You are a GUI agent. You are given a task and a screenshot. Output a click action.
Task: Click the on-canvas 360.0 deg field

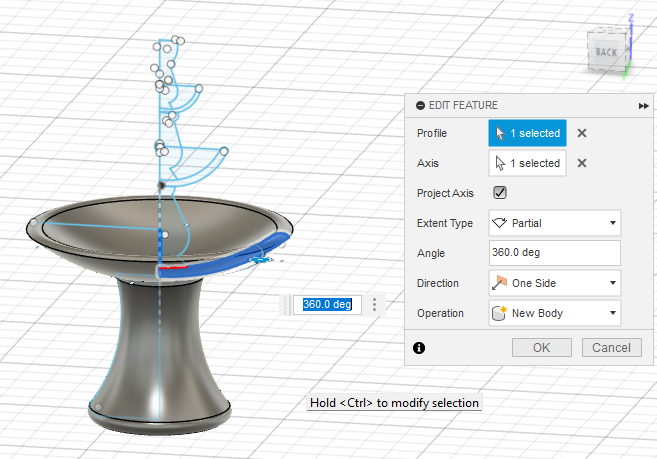point(327,304)
